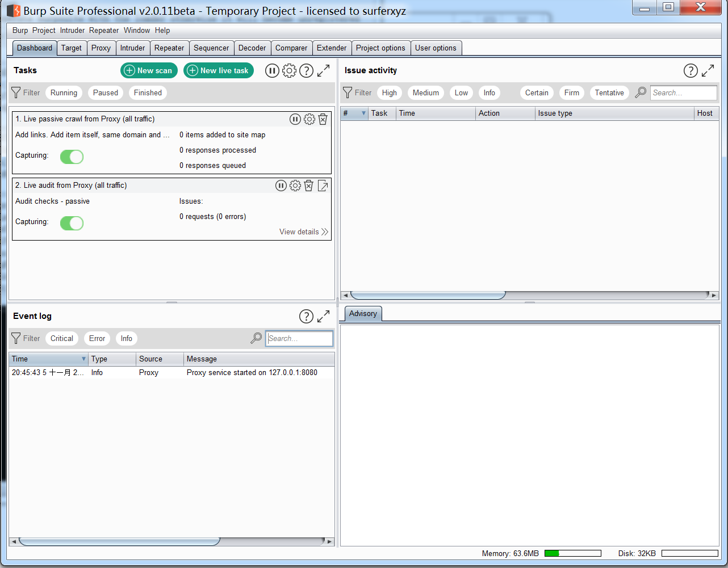
Task: Open the Window menu
Action: 137,30
